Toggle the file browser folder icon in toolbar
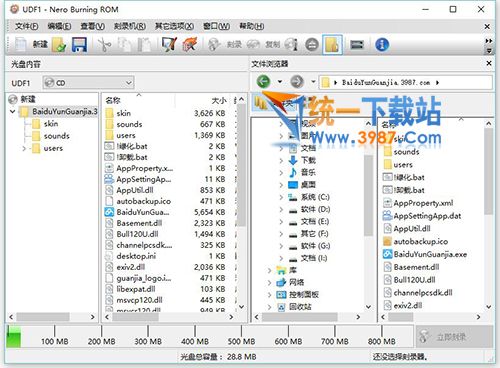Image resolution: width=500 pixels, height=368 pixels. tap(332, 45)
